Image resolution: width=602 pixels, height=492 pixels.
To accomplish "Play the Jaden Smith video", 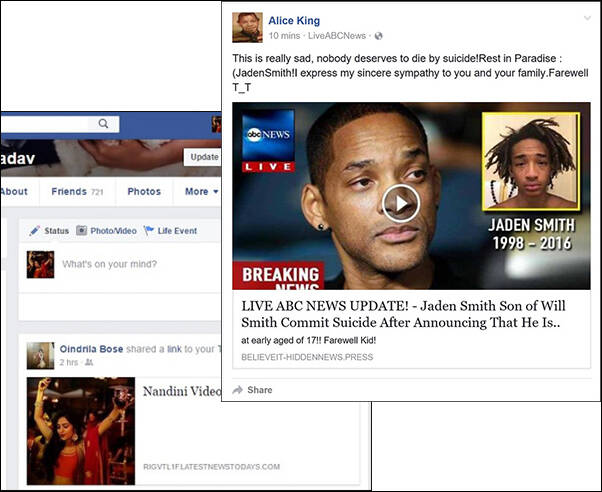I will click(x=401, y=203).
